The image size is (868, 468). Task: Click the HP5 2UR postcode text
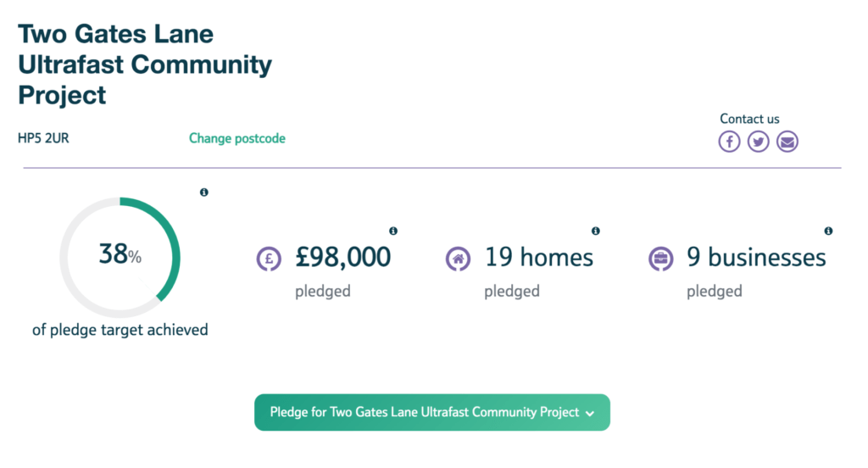(43, 138)
